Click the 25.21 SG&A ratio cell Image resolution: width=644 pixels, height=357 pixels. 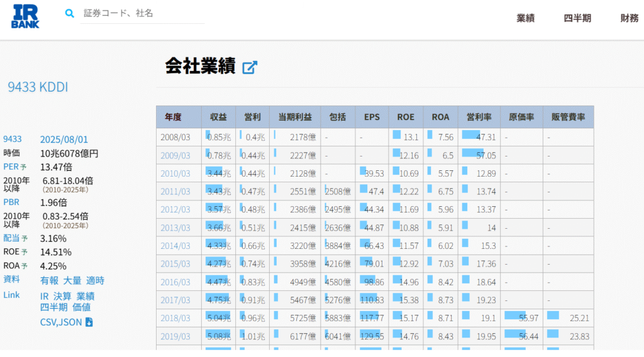(569, 319)
